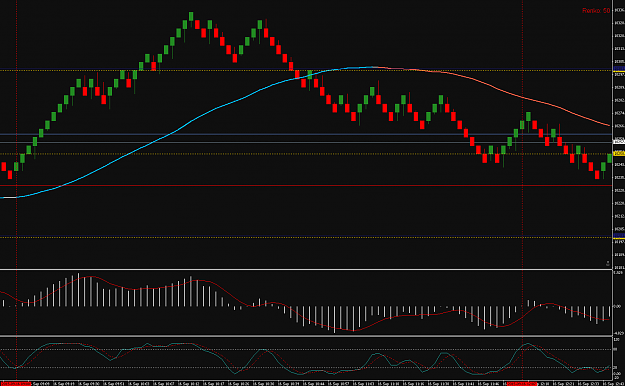Click the red "Renko: 50" chart label
The width and height of the screenshot is (625, 386).
click(x=596, y=11)
